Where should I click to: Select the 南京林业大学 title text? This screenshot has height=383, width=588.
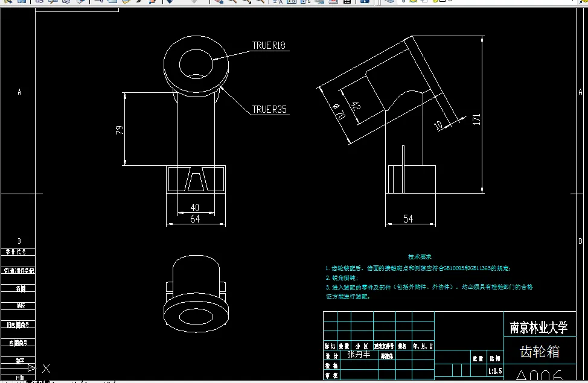[538, 328]
